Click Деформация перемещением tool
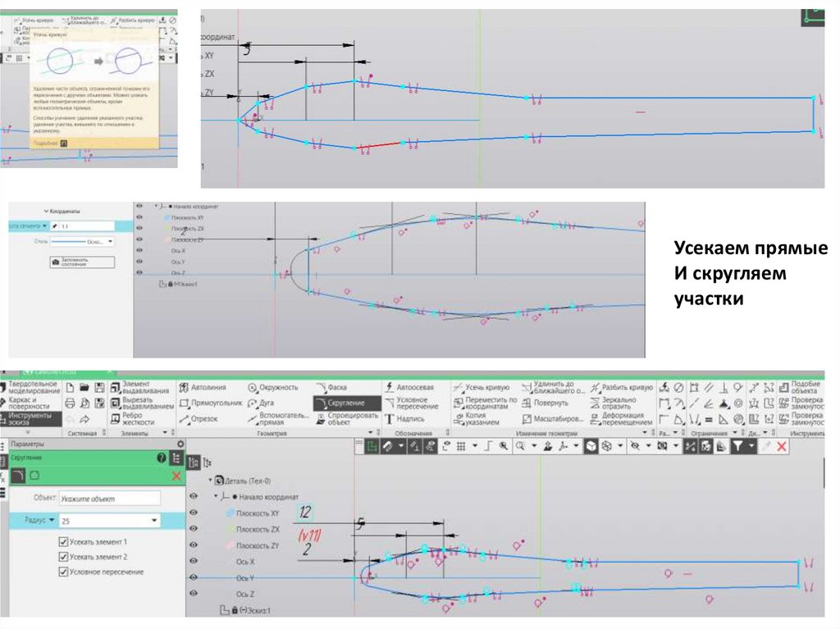The width and height of the screenshot is (840, 629). click(622, 418)
